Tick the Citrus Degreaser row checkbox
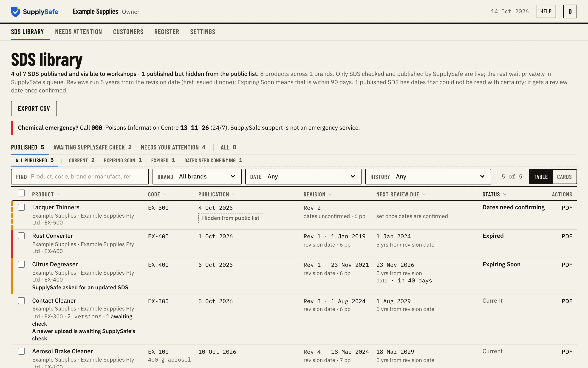Viewport: 588px width, 368px height. 21,264
